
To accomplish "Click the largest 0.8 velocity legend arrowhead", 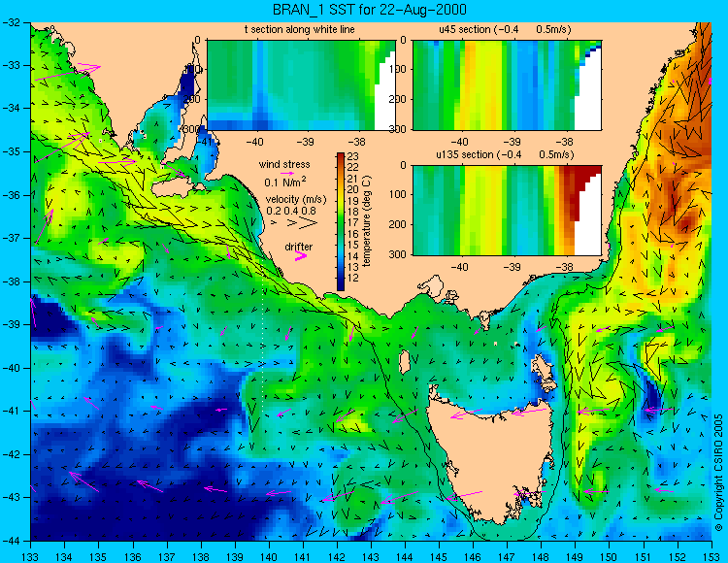I will click(309, 223).
